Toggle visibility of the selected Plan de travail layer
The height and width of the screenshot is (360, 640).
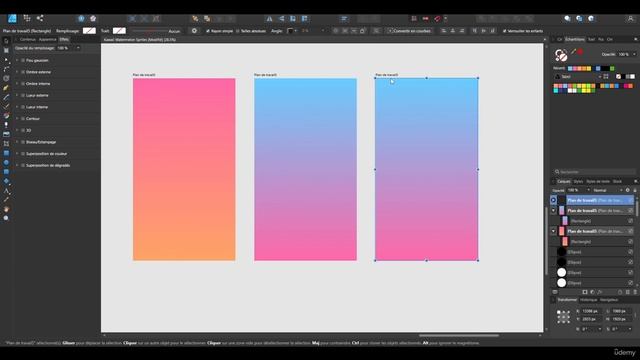(631, 200)
